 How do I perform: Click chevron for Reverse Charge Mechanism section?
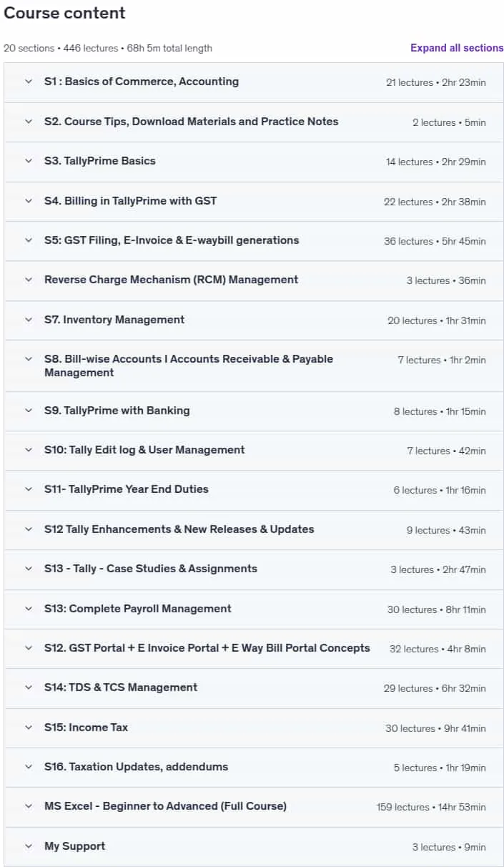pos(29,280)
